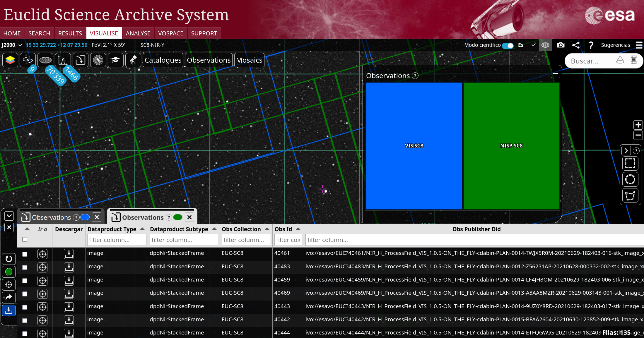This screenshot has height=338, width=644.
Task: Collapse the Observations treemap panel
Action: point(555,73)
